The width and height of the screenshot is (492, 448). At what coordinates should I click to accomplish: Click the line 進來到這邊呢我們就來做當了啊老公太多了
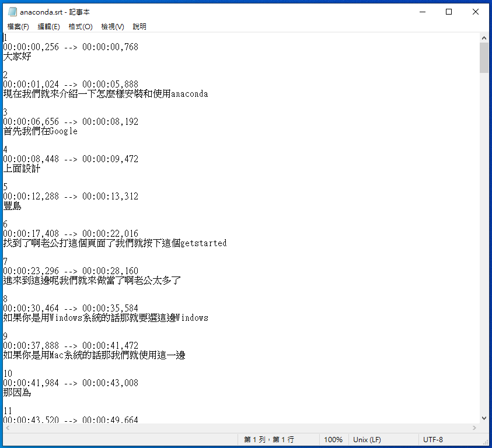click(x=92, y=281)
